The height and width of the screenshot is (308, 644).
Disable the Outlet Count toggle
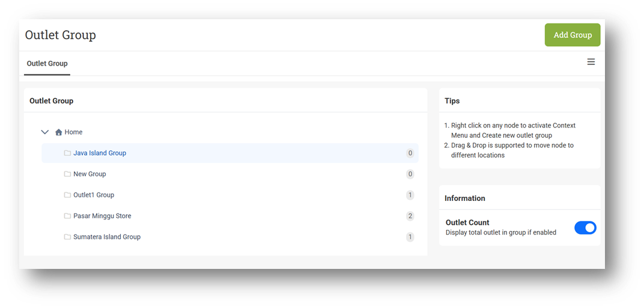tap(585, 227)
